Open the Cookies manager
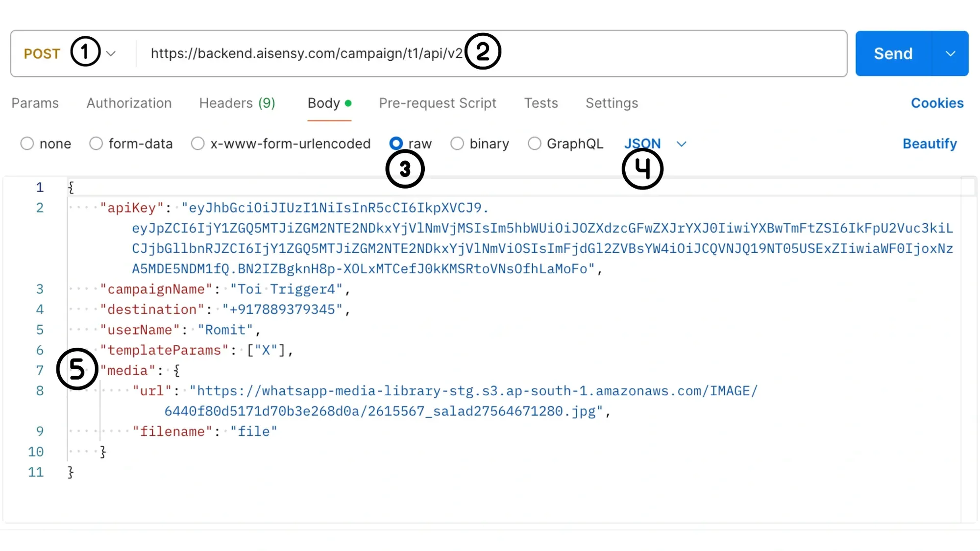This screenshot has height=551, width=980. pyautogui.click(x=937, y=103)
